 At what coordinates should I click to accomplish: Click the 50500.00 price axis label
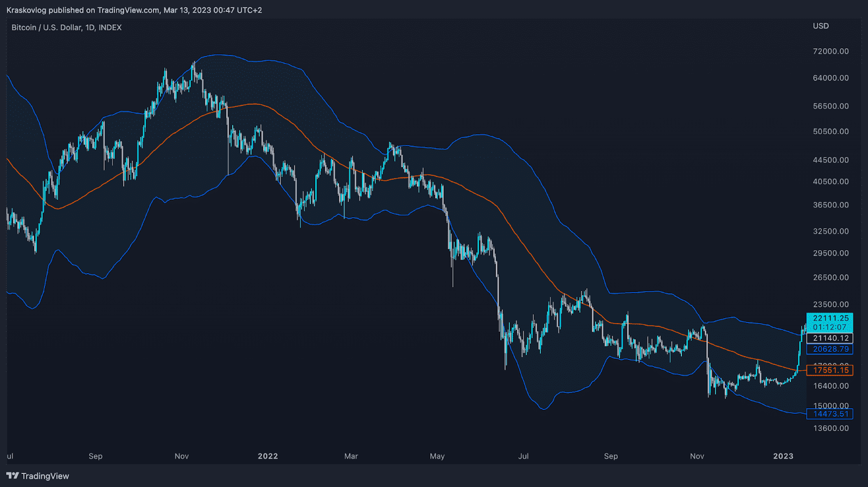pos(831,131)
